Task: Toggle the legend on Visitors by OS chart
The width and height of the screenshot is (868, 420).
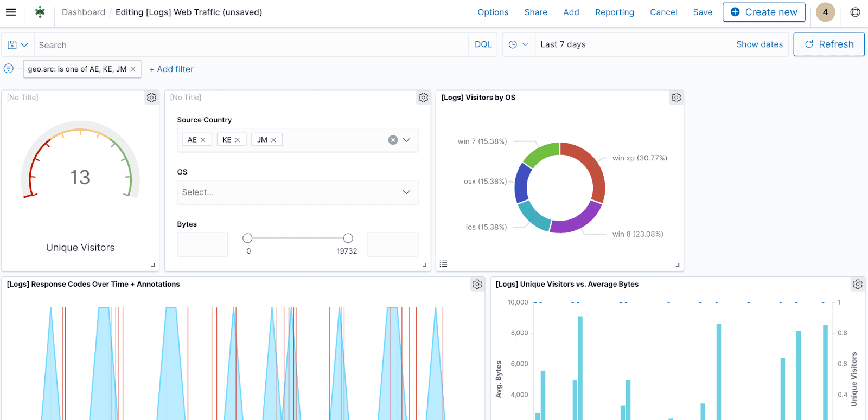Action: 443,263
